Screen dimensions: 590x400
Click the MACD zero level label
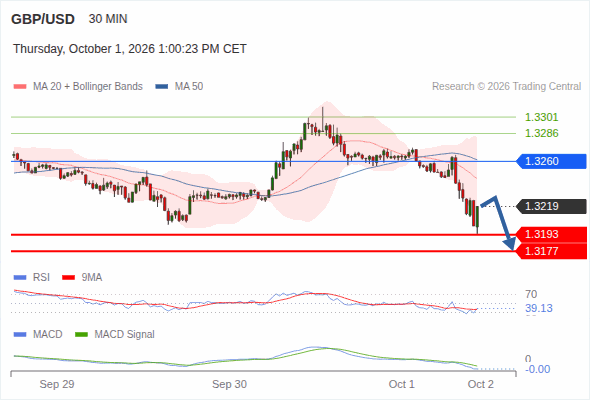pos(528,359)
